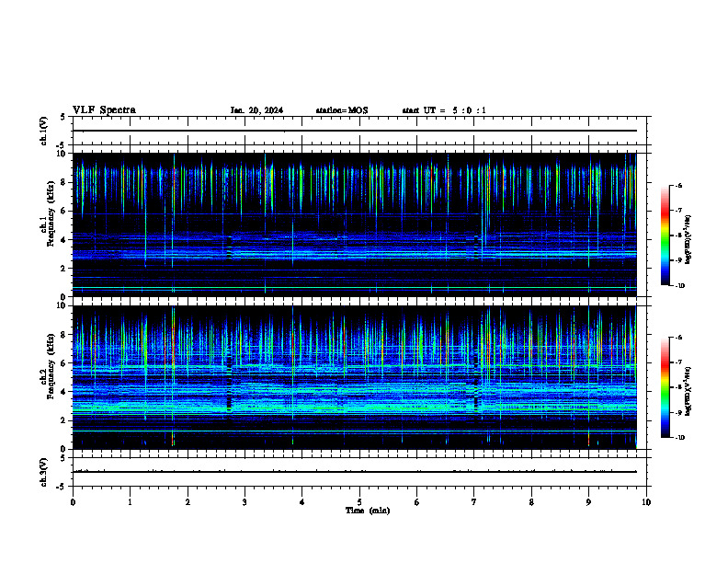Click time axis tick label '5'
The image size is (728, 563).
(359, 502)
